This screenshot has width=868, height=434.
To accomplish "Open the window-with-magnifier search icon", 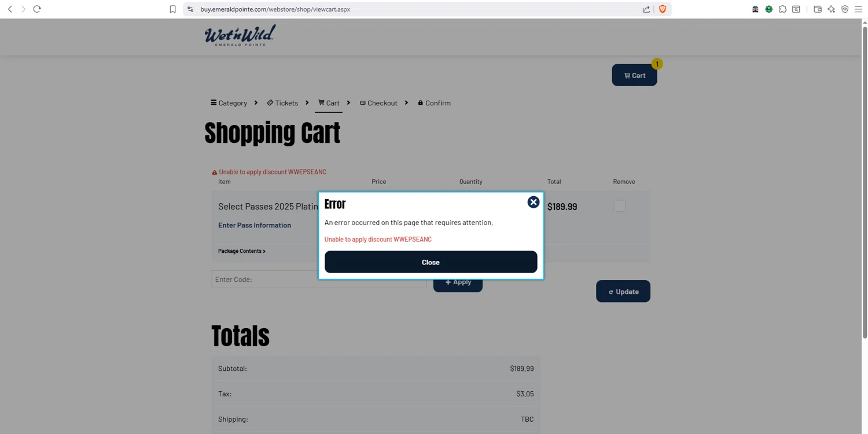I will 796,9.
